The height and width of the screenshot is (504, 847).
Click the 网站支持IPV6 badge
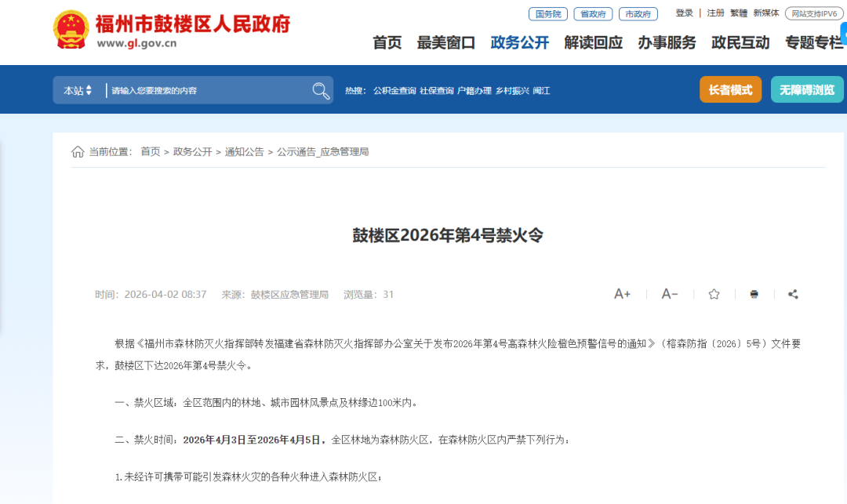click(x=814, y=14)
